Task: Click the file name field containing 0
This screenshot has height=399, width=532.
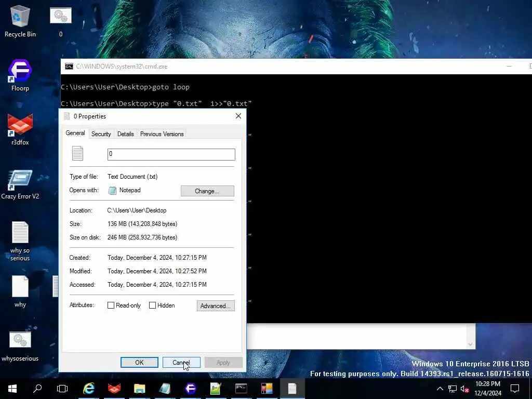Action: coord(171,154)
